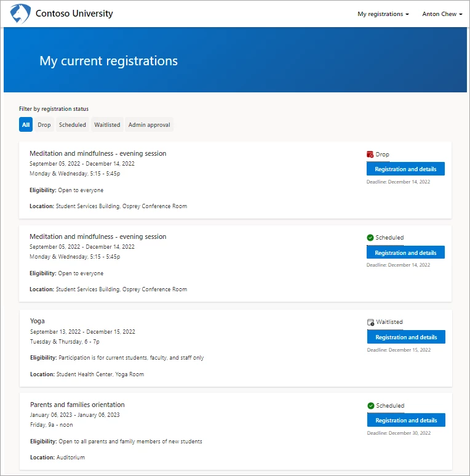Filter registrations by Drop status

point(44,125)
